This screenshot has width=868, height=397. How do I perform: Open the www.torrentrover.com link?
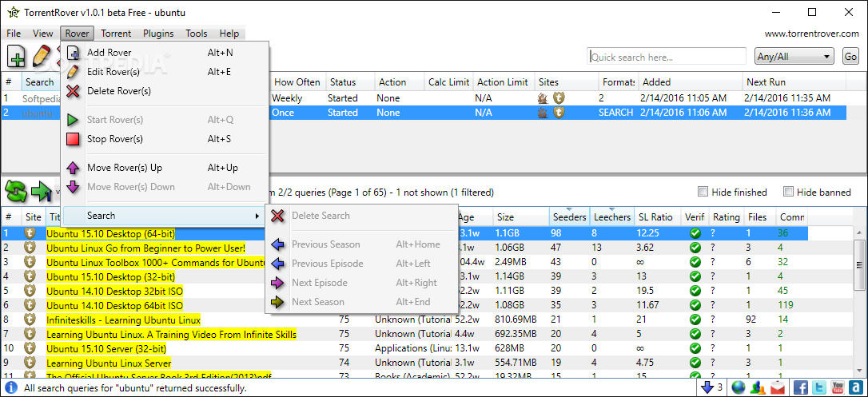click(x=811, y=34)
